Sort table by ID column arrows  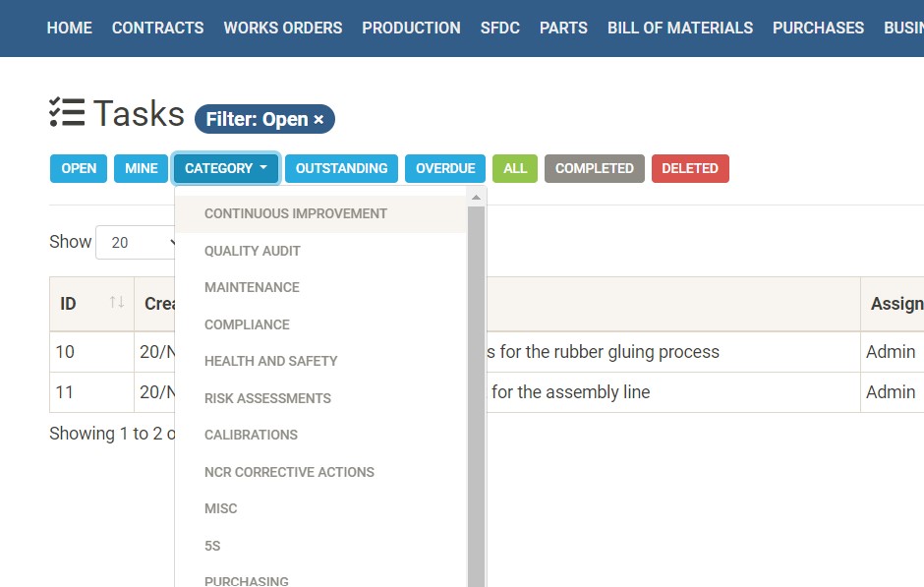click(x=116, y=303)
